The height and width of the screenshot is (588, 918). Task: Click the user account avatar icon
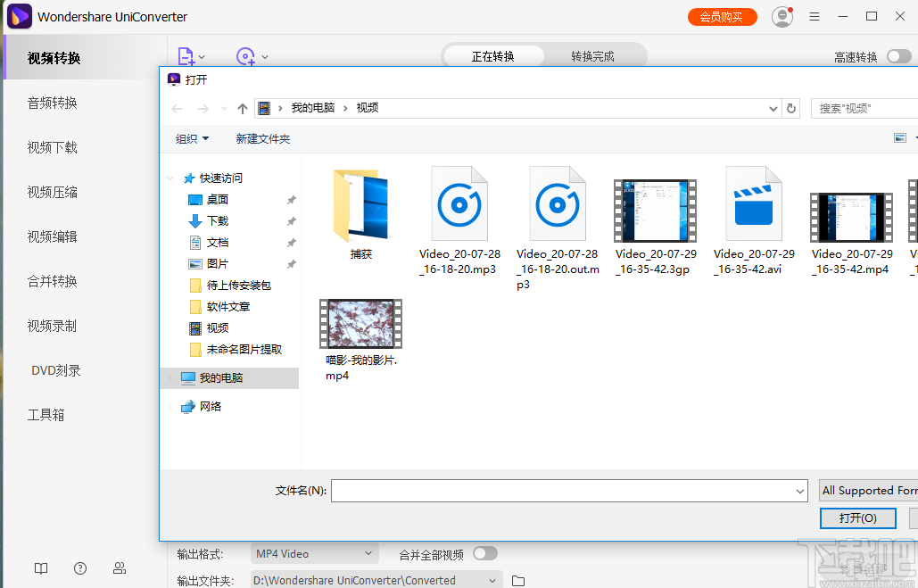click(782, 16)
